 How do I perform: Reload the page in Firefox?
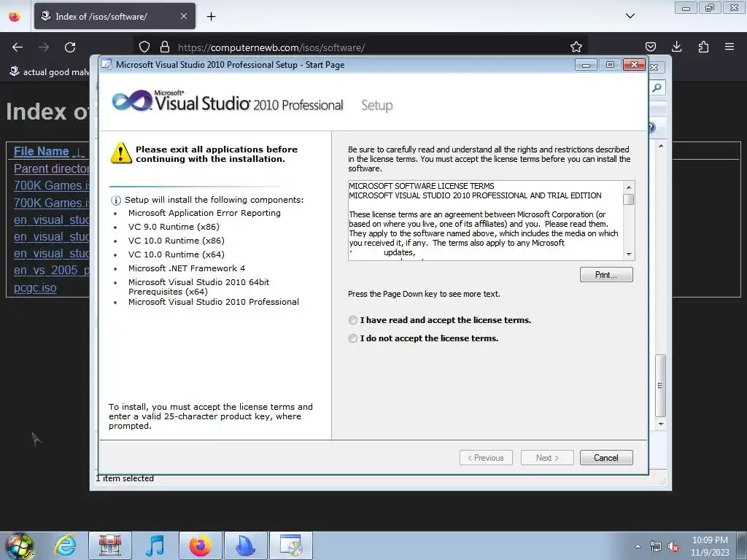(x=70, y=47)
